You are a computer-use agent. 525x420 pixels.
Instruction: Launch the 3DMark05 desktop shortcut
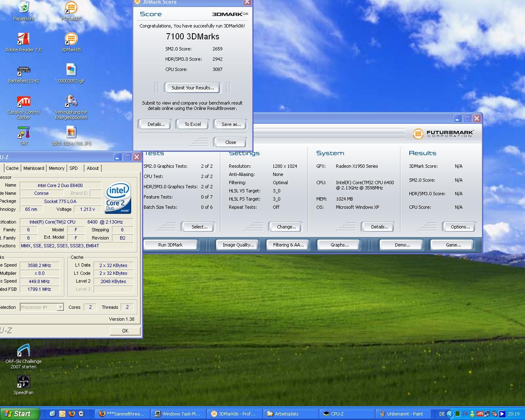71,42
